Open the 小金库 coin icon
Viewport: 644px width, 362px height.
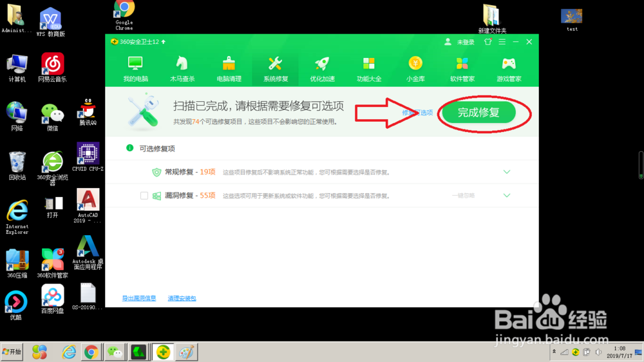415,64
